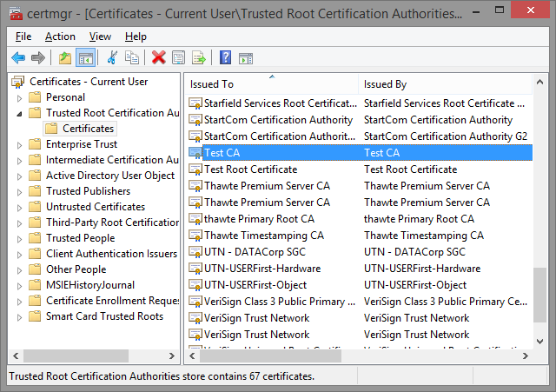Expand the Personal tree node
The image size is (556, 392).
coord(19,98)
